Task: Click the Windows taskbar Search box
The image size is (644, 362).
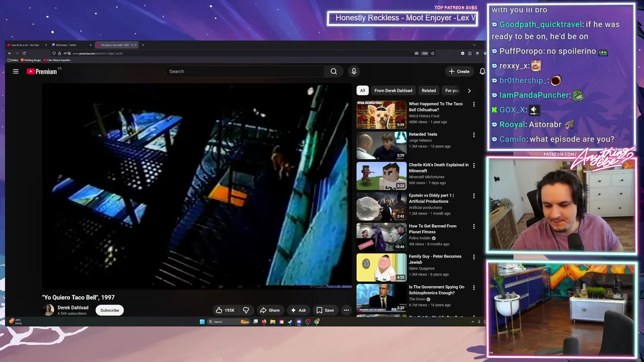Action: 229,322
